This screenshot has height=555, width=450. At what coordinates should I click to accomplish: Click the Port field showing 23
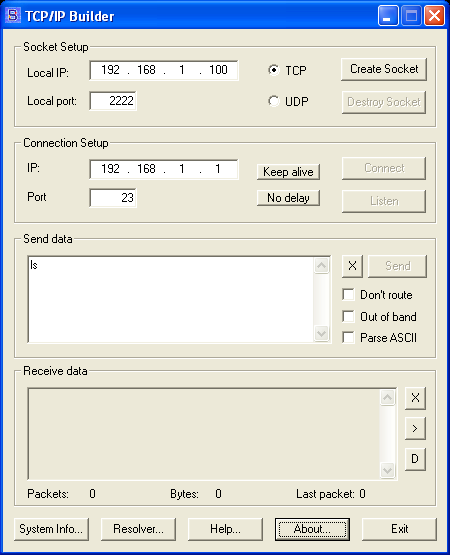point(113,198)
